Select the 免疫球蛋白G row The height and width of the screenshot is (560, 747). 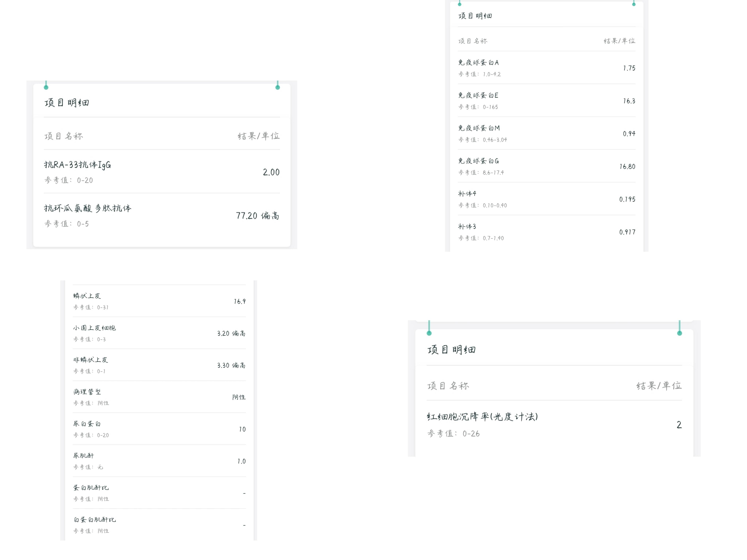[x=546, y=166]
